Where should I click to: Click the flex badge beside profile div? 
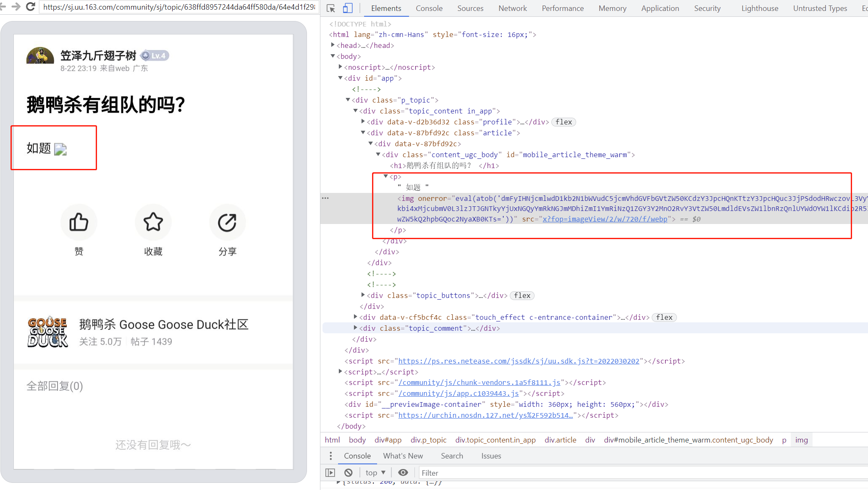coord(564,122)
